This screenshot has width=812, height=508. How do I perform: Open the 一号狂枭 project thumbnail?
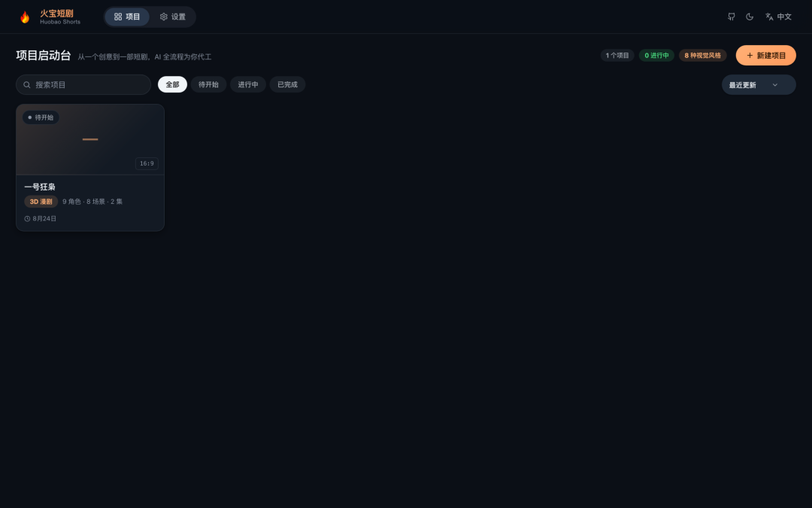[90, 139]
